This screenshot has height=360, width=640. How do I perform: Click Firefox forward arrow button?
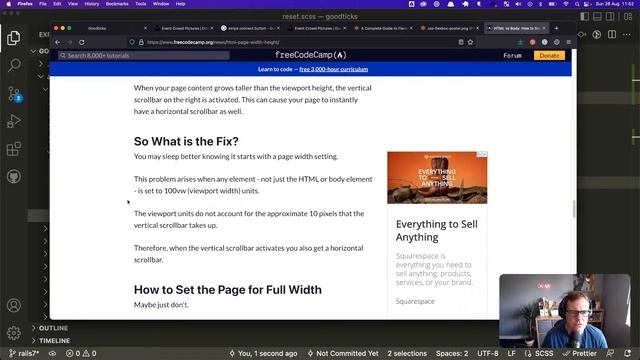coord(70,42)
